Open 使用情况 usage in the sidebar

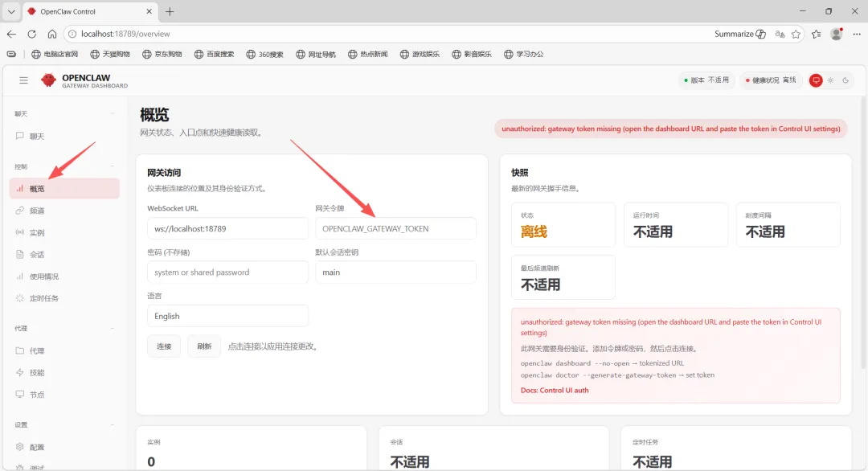(64, 276)
